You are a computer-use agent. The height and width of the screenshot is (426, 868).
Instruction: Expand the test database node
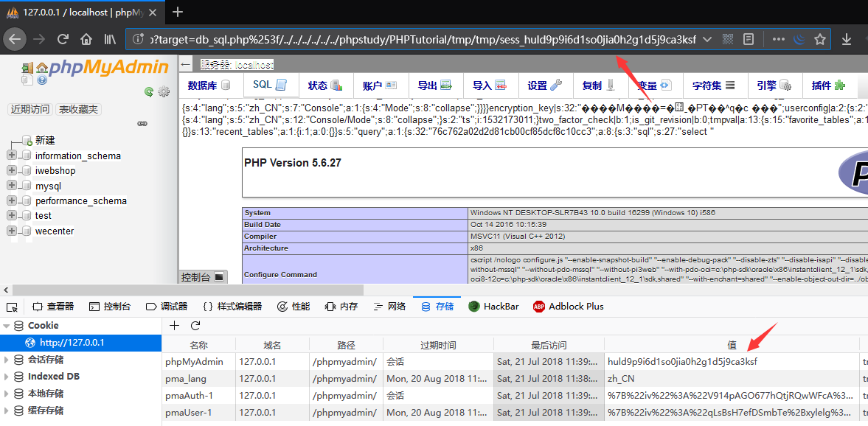click(12, 215)
